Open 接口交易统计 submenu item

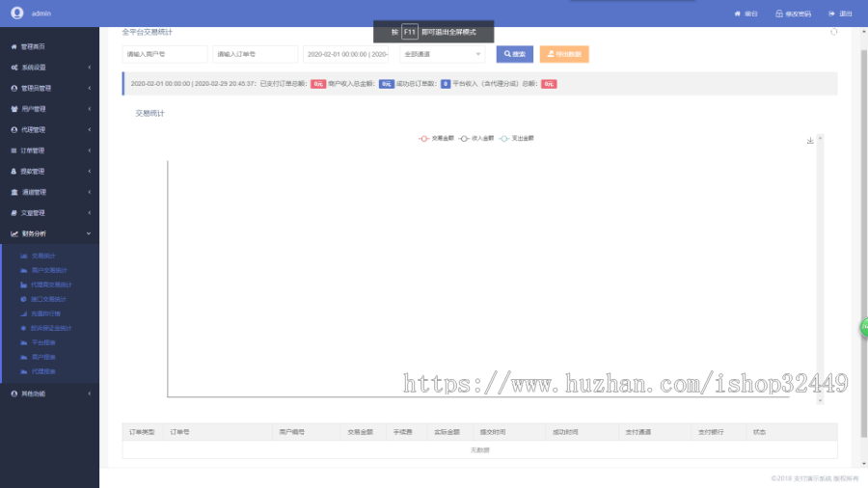point(50,299)
